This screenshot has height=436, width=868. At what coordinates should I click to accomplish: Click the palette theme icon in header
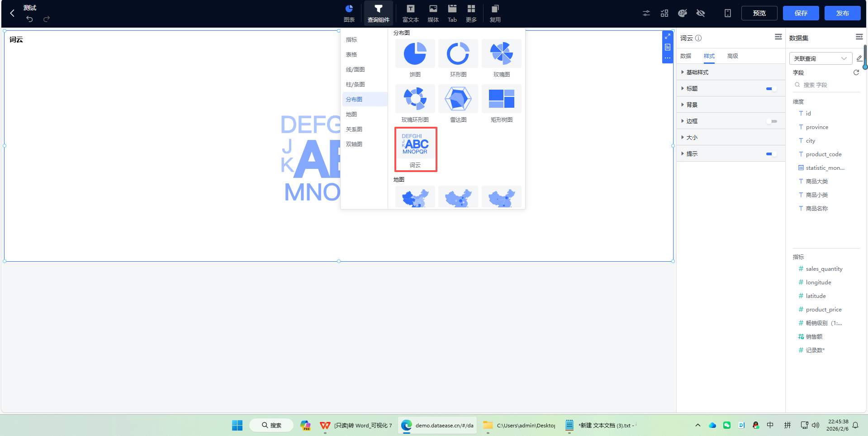683,13
